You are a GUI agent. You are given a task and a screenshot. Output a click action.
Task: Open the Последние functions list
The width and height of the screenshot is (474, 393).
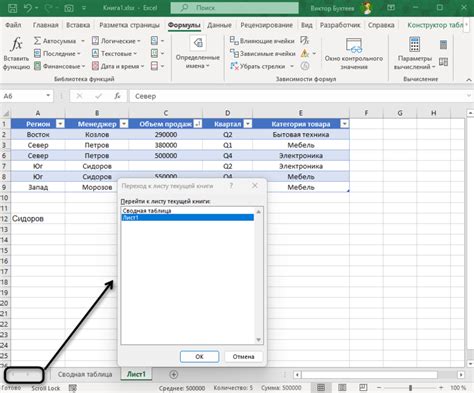[57, 53]
